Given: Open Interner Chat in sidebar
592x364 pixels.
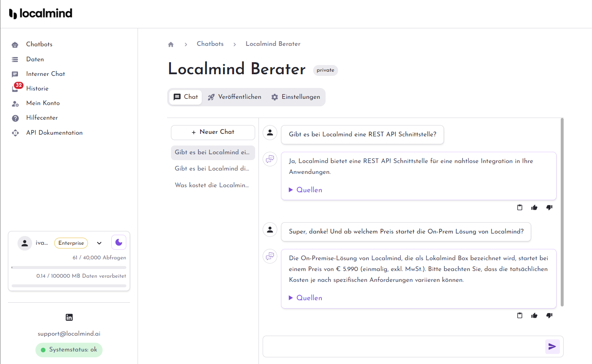Looking at the screenshot, I should click(x=45, y=74).
